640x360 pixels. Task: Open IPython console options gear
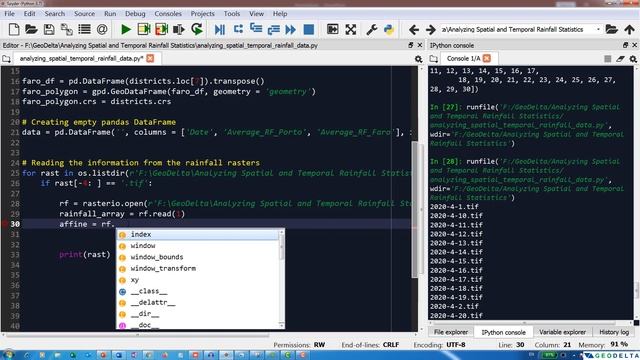[x=633, y=59]
